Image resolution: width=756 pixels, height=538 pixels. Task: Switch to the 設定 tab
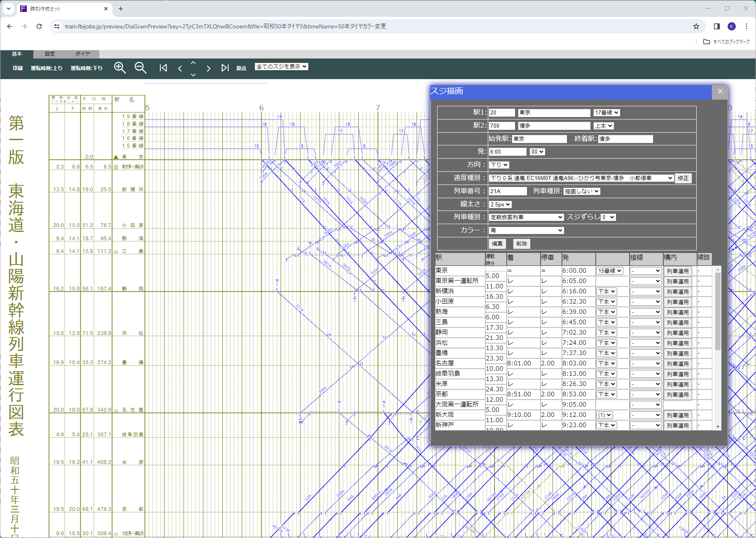pos(50,54)
